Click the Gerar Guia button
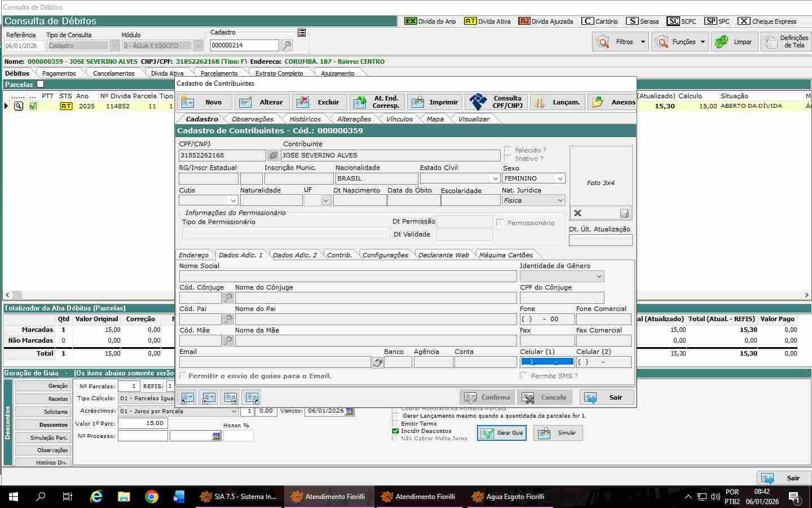This screenshot has height=508, width=812. click(502, 433)
